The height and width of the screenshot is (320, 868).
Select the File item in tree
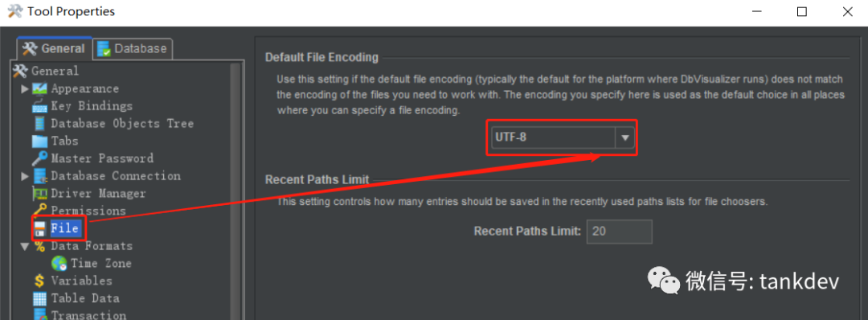pos(65,228)
